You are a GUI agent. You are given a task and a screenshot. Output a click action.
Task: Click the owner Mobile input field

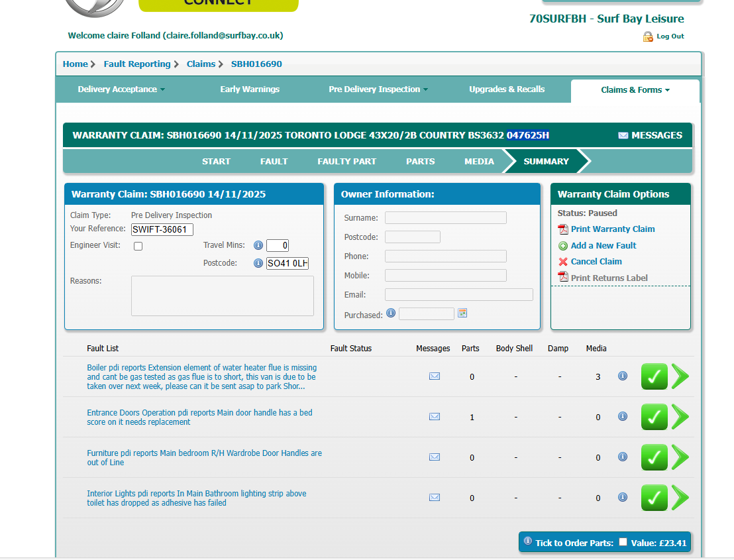click(446, 275)
